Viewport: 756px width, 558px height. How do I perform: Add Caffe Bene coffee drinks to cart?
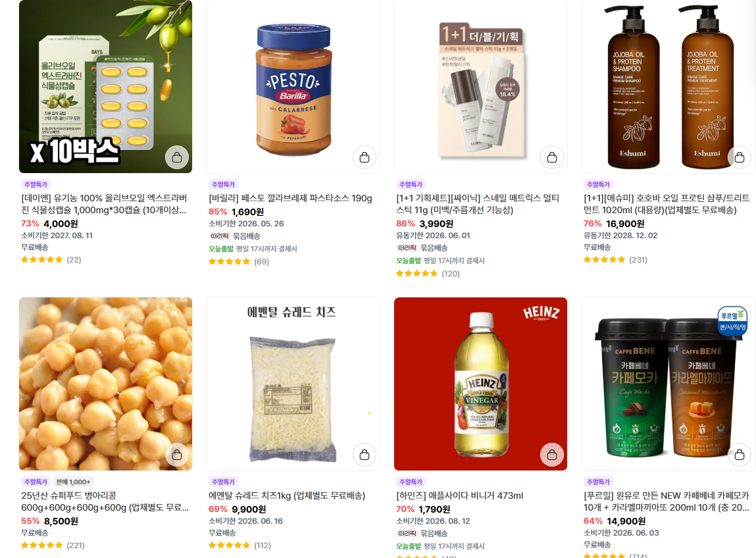click(740, 455)
